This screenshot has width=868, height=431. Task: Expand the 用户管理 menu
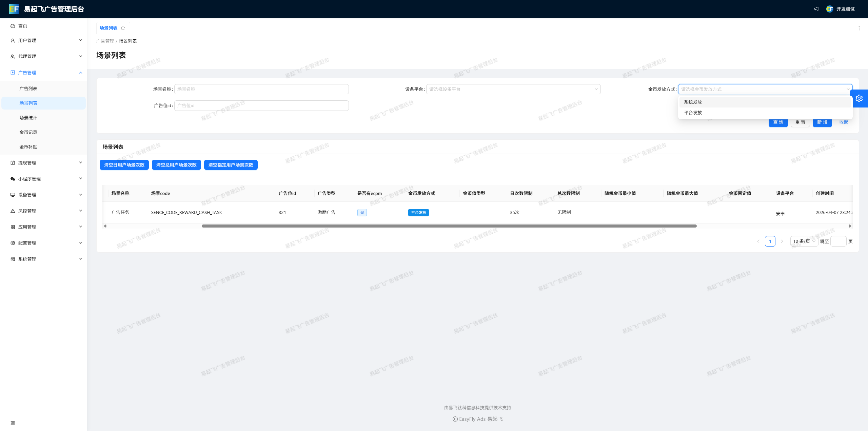(x=43, y=40)
